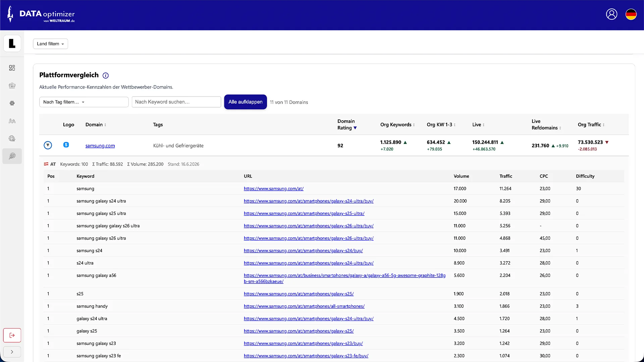
Task: Collapse the samsung.com row with circled arrow
Action: [x=48, y=145]
